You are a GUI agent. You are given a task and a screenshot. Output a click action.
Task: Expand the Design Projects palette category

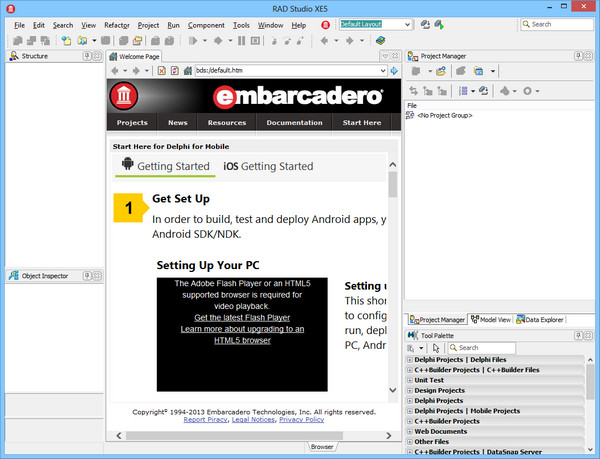click(410, 390)
